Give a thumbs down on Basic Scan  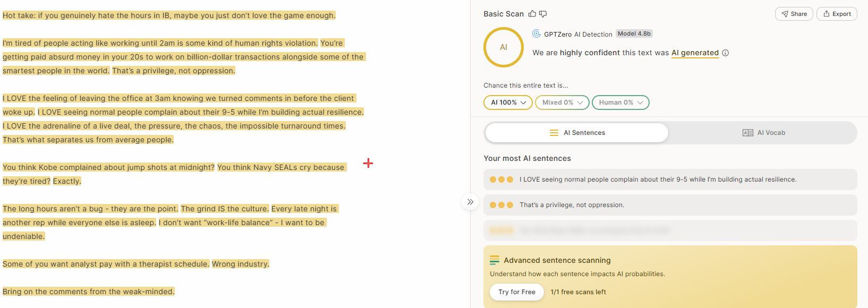tap(543, 14)
